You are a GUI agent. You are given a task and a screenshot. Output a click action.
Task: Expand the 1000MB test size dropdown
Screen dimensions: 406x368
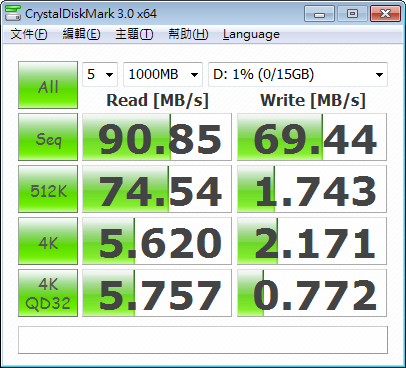tap(163, 74)
